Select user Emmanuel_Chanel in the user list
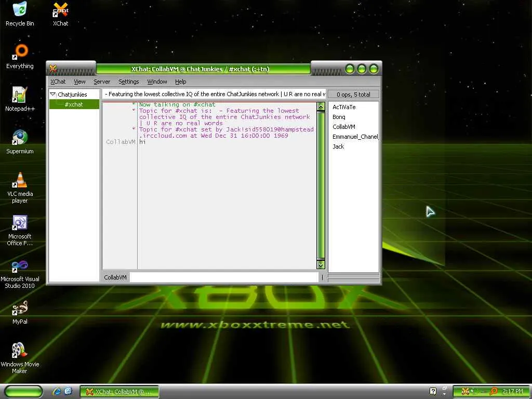Viewport: 532px width, 399px height. pos(355,137)
